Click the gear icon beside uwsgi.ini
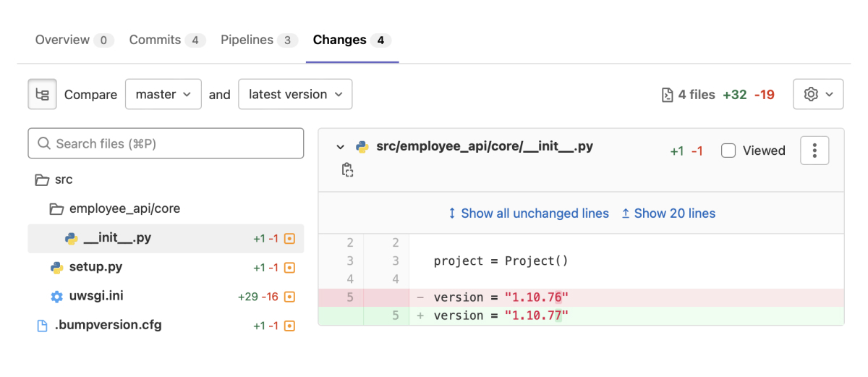Screen dimensions: 868x377 [x=57, y=297]
